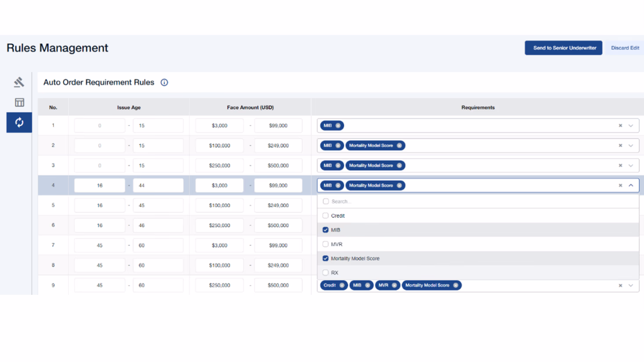644x362 pixels.
Task: Clear all requirements in row 3
Action: tap(620, 165)
